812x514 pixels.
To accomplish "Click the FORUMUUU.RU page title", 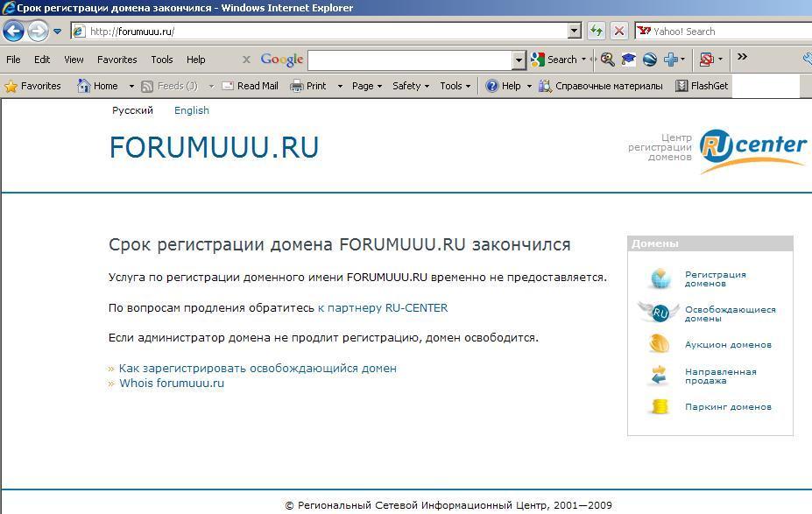I will tap(214, 147).
